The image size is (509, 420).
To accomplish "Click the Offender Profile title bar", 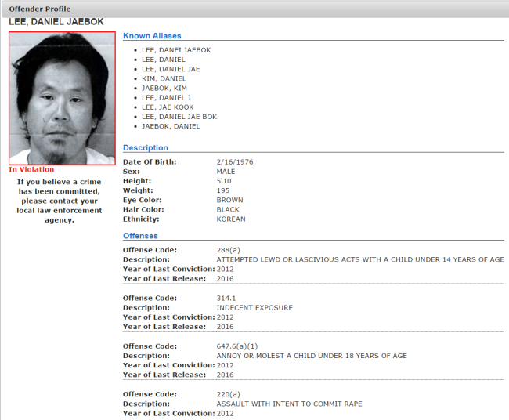I will 39,9.
